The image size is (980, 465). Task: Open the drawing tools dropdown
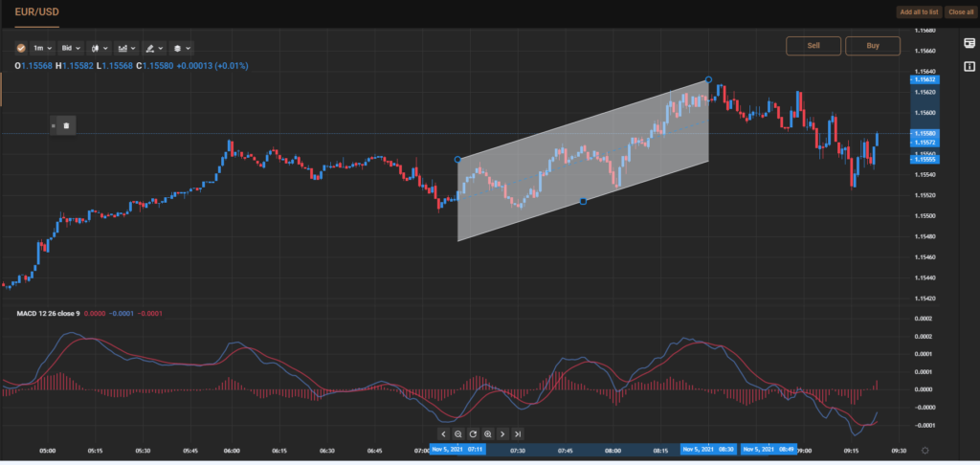[x=153, y=47]
